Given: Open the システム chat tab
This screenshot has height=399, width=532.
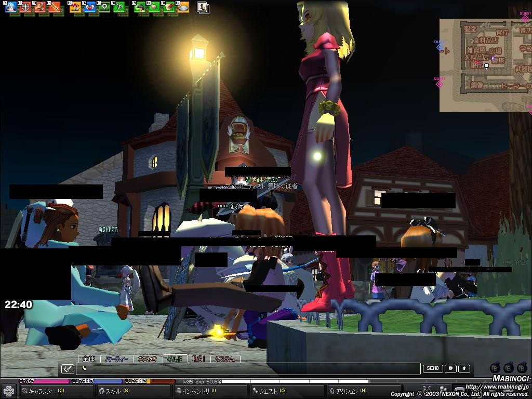Looking at the screenshot, I should coord(224,359).
